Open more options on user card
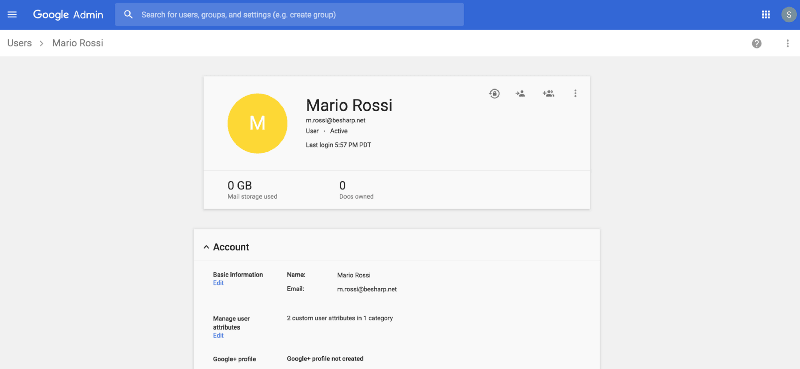The height and width of the screenshot is (369, 800). (576, 93)
